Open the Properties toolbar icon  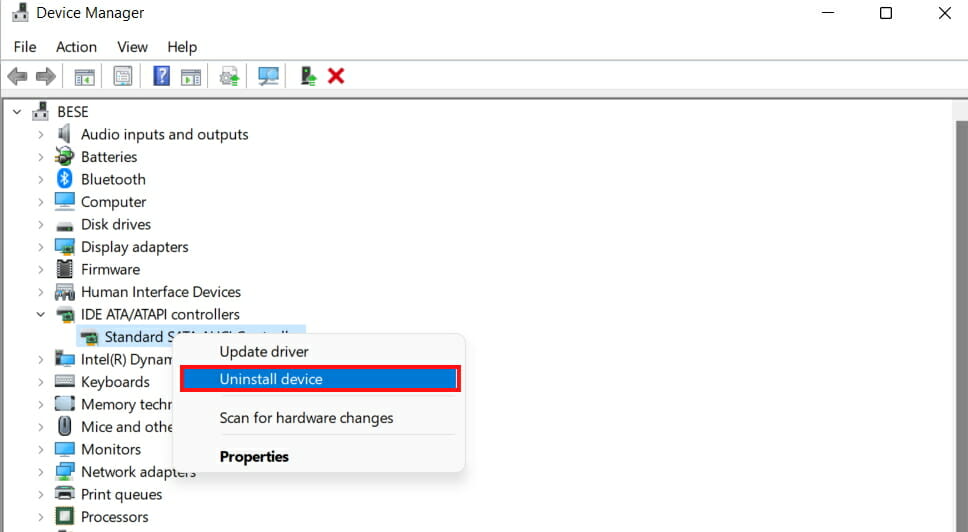click(x=123, y=77)
